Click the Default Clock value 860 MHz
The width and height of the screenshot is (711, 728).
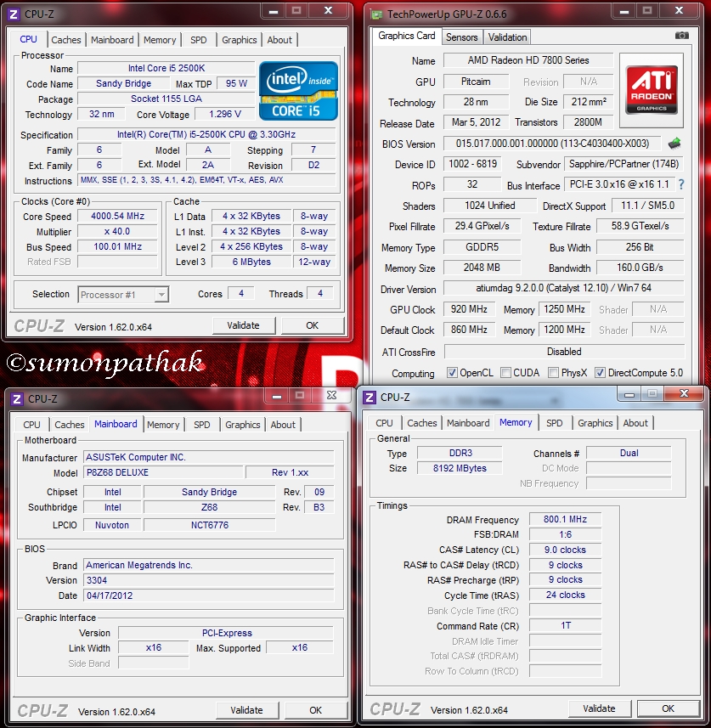pos(469,330)
